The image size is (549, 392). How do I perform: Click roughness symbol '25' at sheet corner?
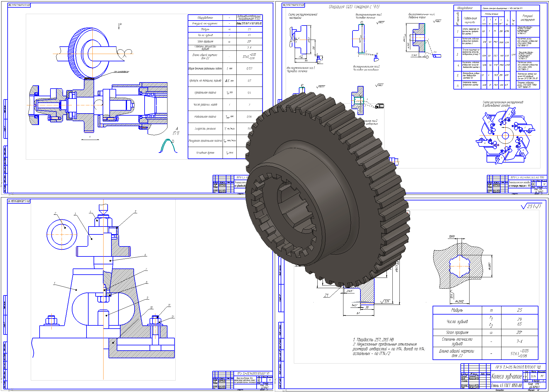point(531,206)
